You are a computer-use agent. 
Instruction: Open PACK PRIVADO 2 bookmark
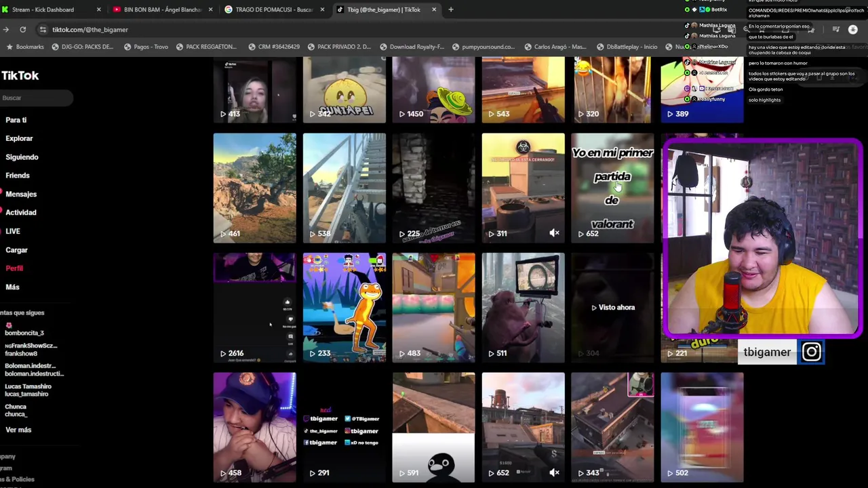[x=338, y=47]
